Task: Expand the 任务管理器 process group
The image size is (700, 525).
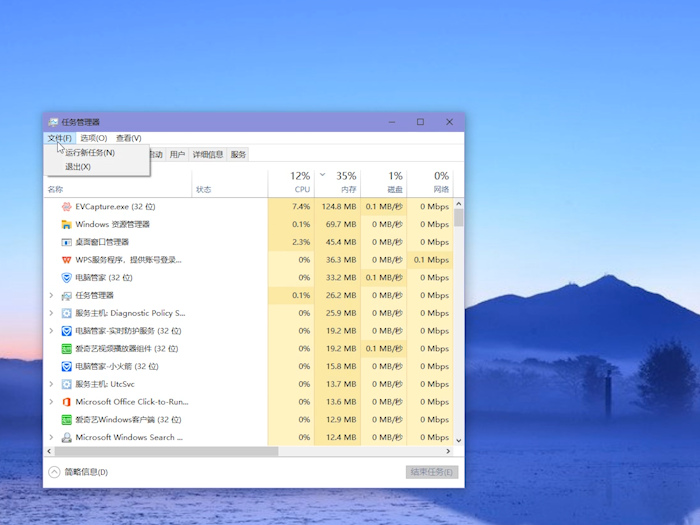Action: (x=52, y=296)
